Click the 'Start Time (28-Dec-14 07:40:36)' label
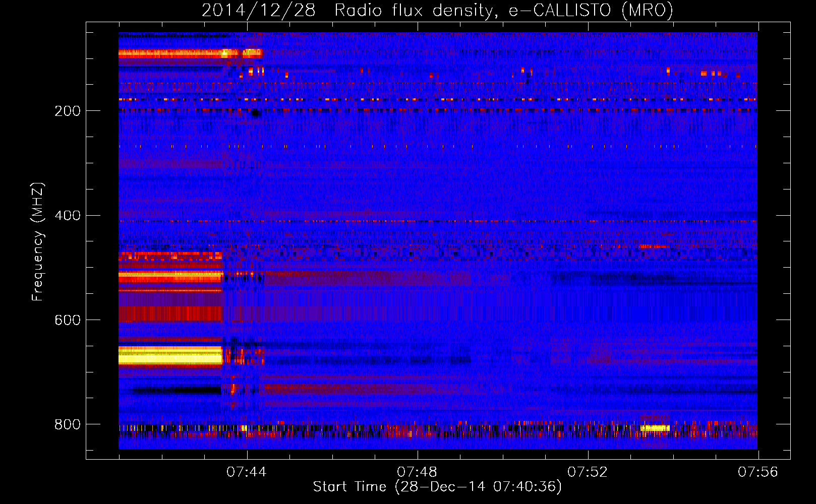 click(x=437, y=487)
